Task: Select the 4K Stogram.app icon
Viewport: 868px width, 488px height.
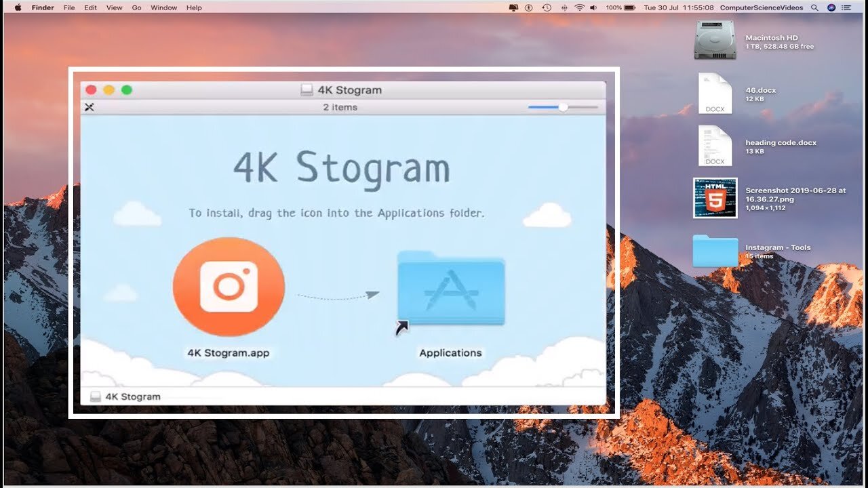Action: coord(229,285)
